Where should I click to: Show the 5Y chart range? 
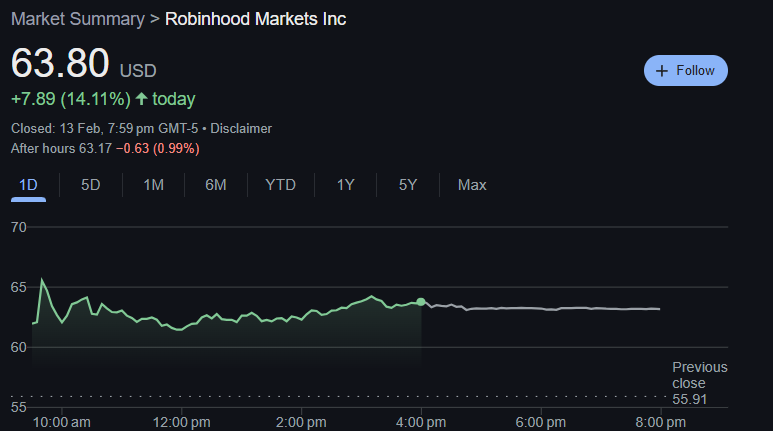click(x=408, y=185)
